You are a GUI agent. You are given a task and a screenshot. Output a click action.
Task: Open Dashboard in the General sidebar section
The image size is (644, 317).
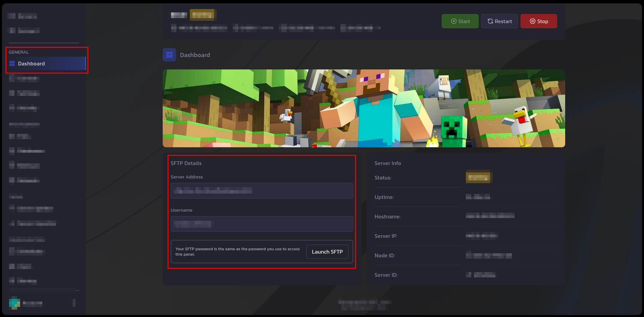tap(31, 64)
